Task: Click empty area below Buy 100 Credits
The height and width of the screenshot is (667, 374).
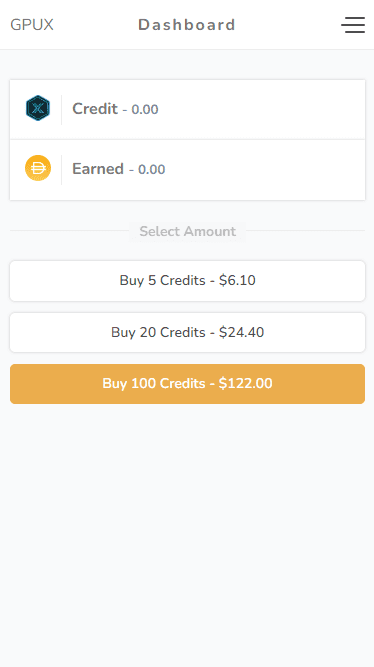Action: point(187,532)
